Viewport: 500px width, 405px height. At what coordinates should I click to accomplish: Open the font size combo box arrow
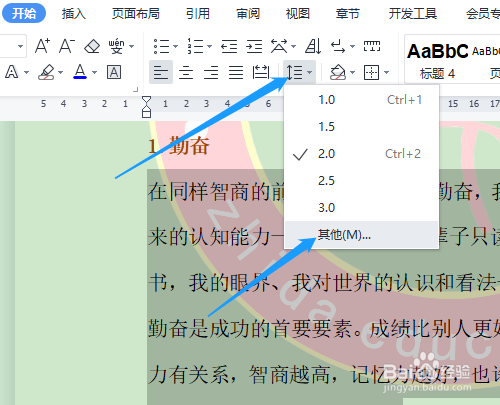click(20, 46)
